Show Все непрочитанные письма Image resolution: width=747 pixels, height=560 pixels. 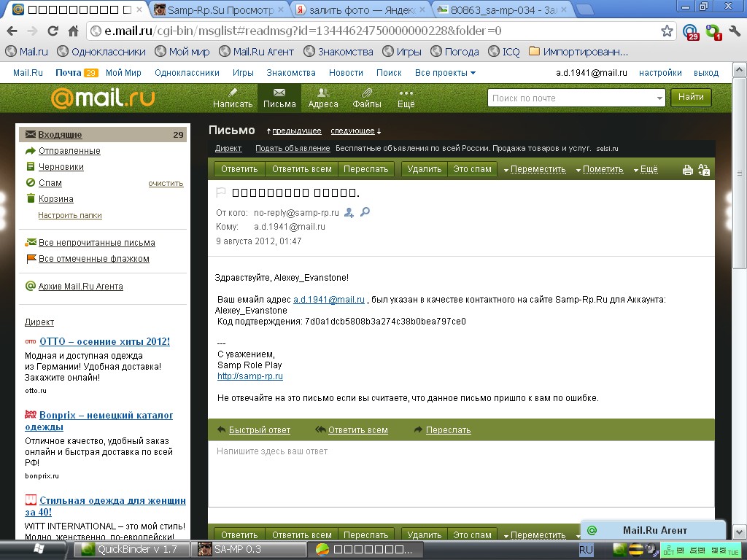tap(97, 243)
